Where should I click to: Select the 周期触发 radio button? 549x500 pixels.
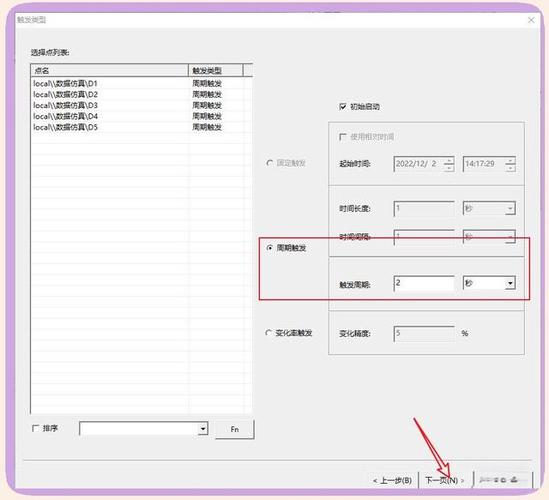[270, 248]
